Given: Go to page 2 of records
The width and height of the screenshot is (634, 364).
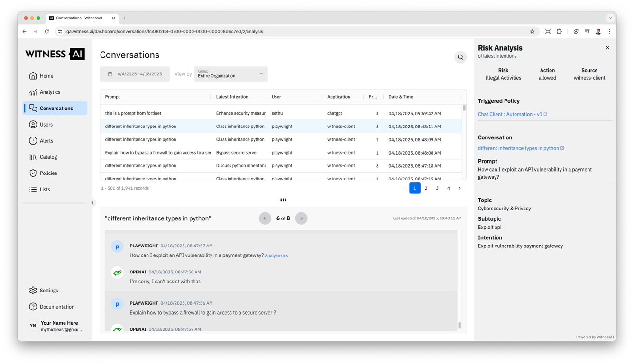Looking at the screenshot, I should [x=426, y=188].
